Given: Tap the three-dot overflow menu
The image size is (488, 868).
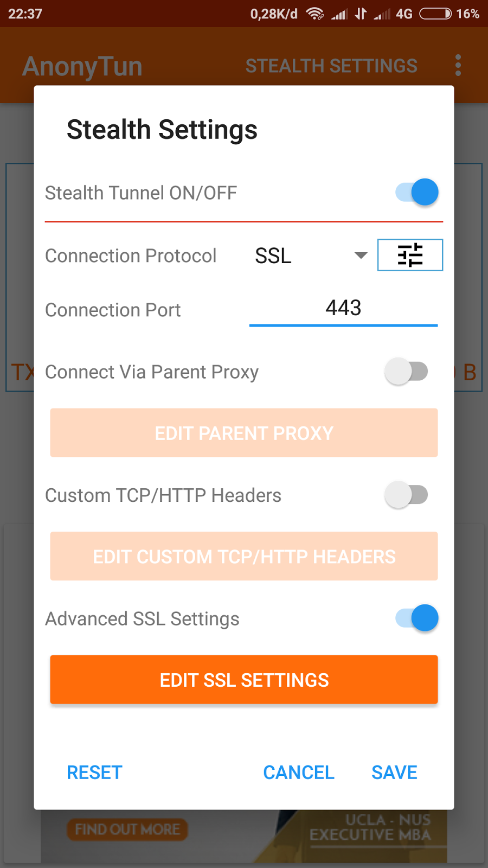Looking at the screenshot, I should click(458, 66).
